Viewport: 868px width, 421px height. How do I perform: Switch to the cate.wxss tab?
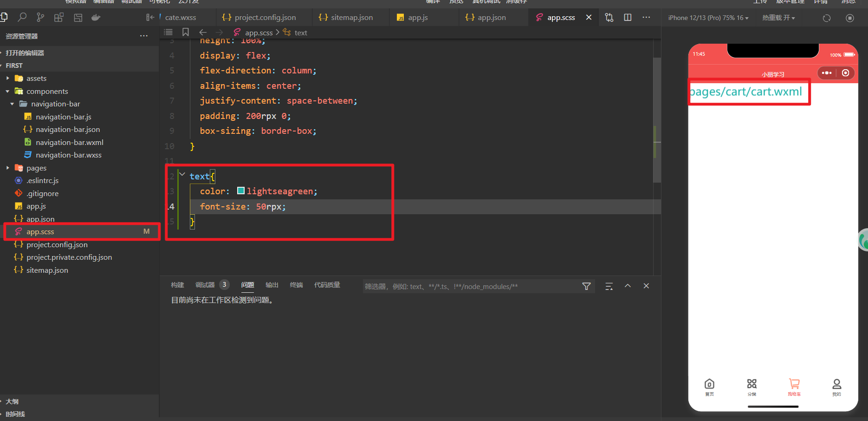point(181,18)
